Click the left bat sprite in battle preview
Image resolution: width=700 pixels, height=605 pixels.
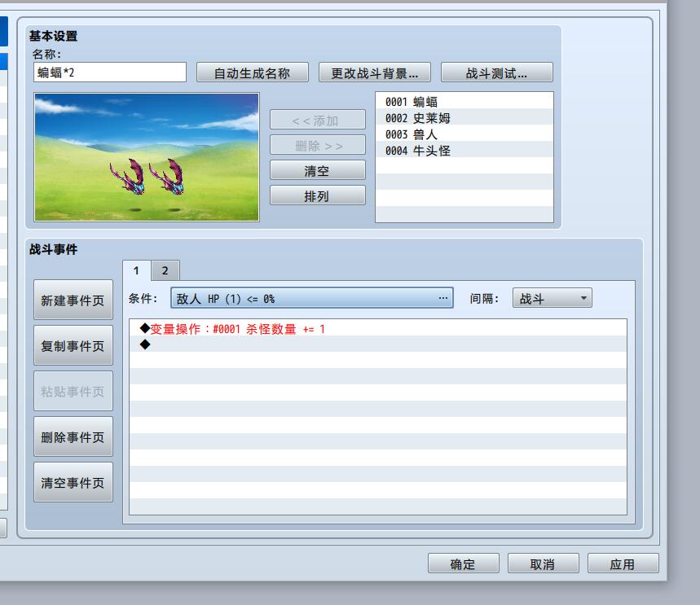coord(128,176)
